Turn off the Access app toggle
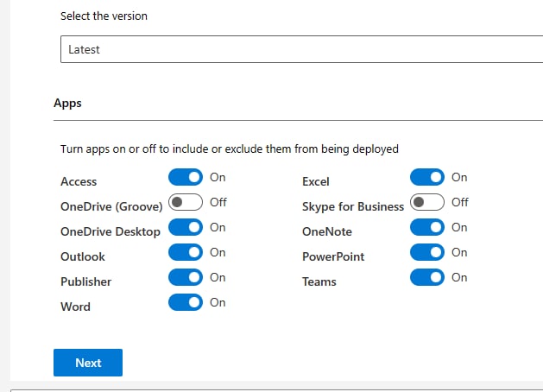The width and height of the screenshot is (543, 392). click(186, 177)
